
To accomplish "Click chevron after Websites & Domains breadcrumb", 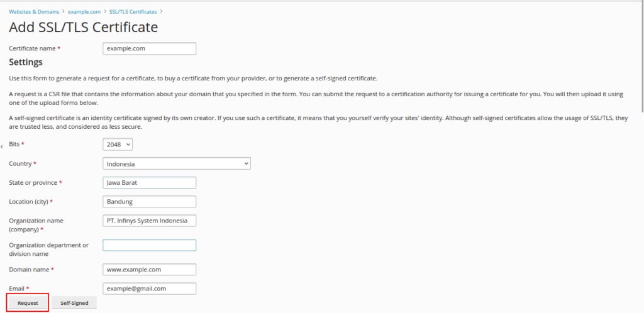I will pyautogui.click(x=64, y=11).
